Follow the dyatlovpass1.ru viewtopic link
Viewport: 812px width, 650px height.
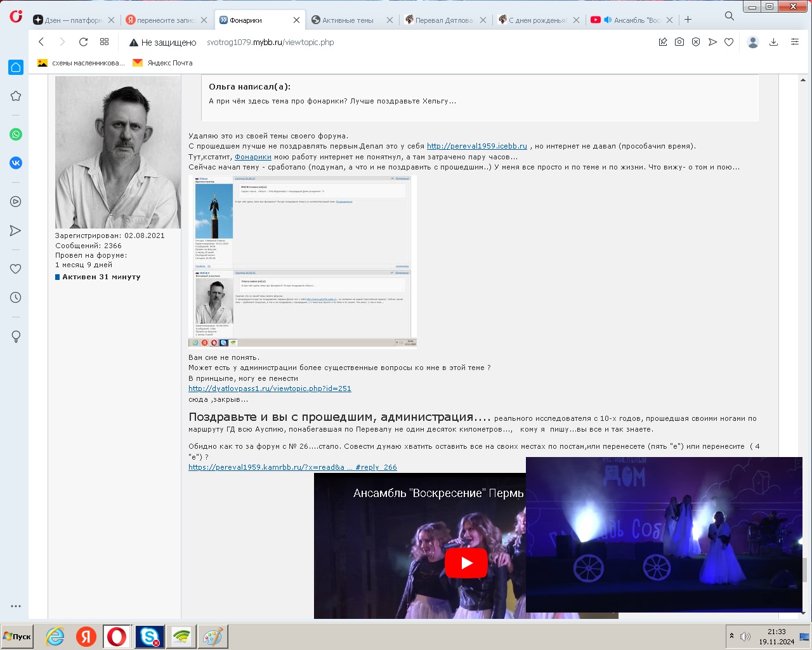click(x=270, y=388)
